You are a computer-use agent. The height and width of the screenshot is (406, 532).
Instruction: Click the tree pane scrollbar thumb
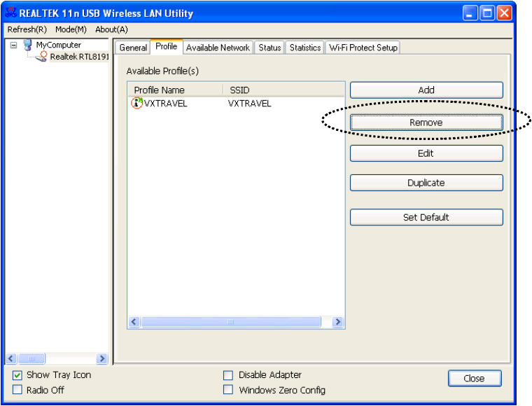[x=31, y=358]
